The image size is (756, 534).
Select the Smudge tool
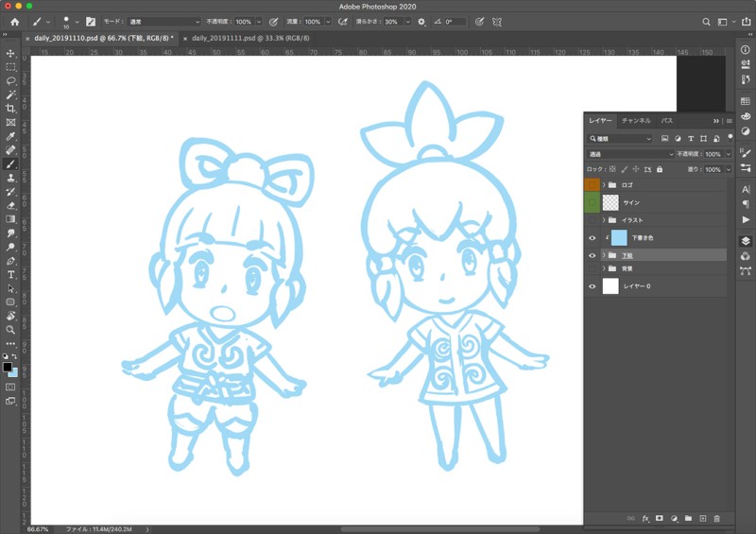coord(10,233)
